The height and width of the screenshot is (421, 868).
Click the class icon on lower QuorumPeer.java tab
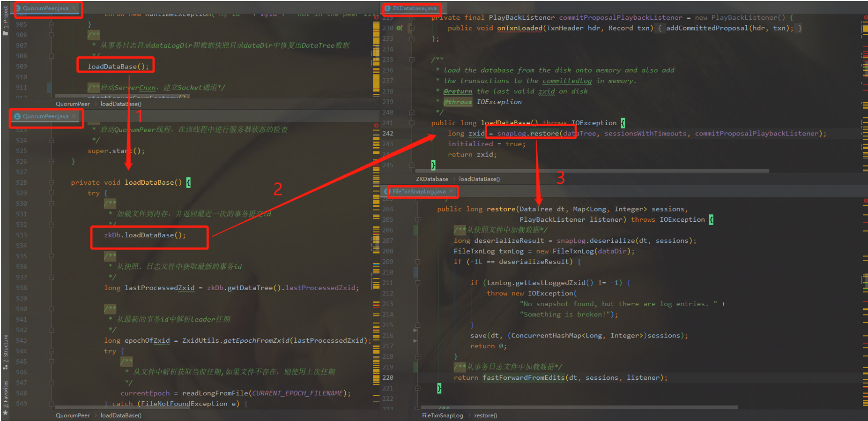(17, 116)
